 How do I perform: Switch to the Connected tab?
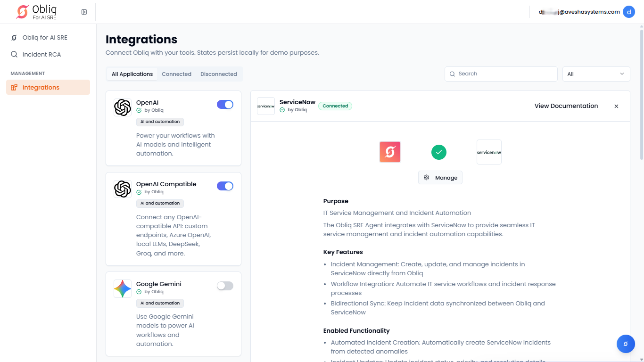pyautogui.click(x=176, y=74)
